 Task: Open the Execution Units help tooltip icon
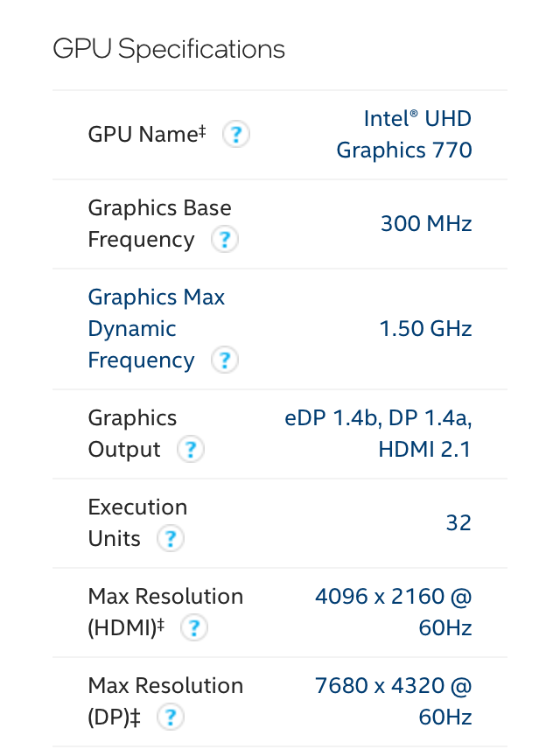170,539
